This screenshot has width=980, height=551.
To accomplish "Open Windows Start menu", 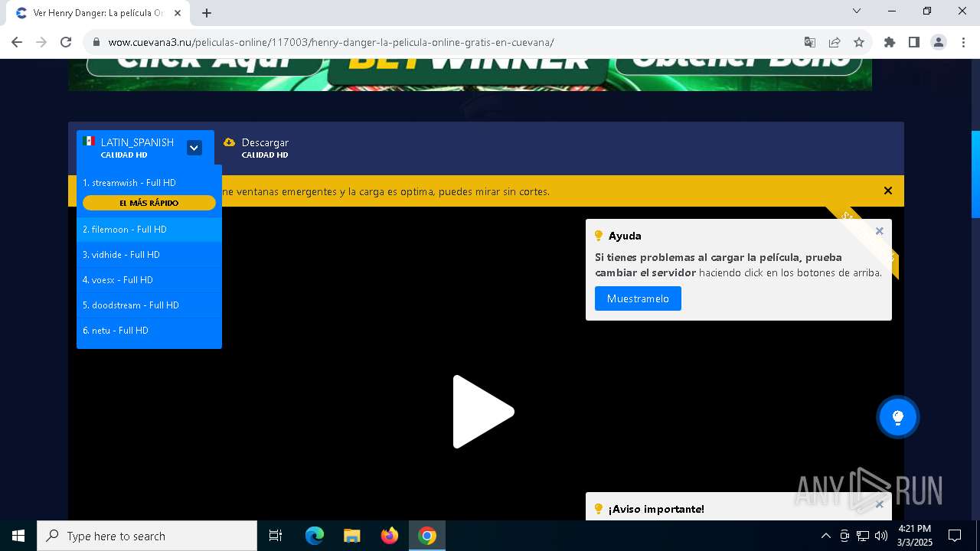I will point(18,536).
